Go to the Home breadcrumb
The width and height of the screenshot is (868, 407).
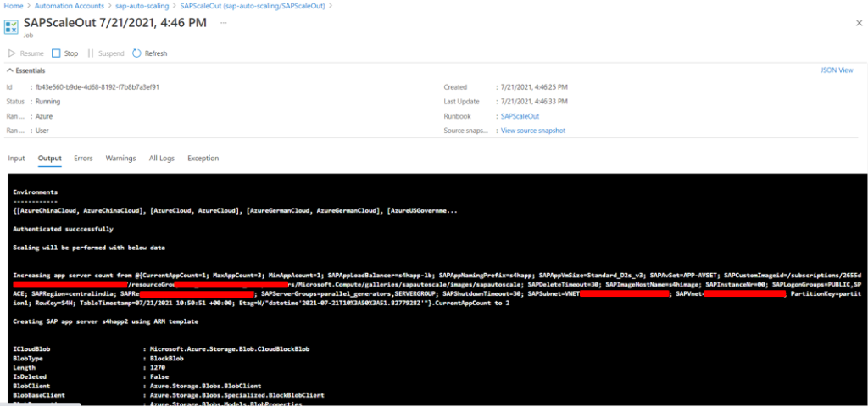pyautogui.click(x=13, y=6)
